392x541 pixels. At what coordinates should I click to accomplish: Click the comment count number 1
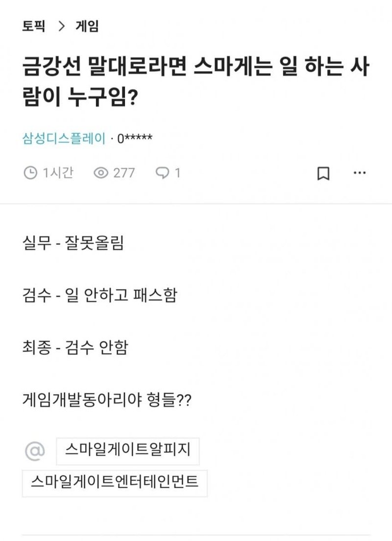point(177,173)
